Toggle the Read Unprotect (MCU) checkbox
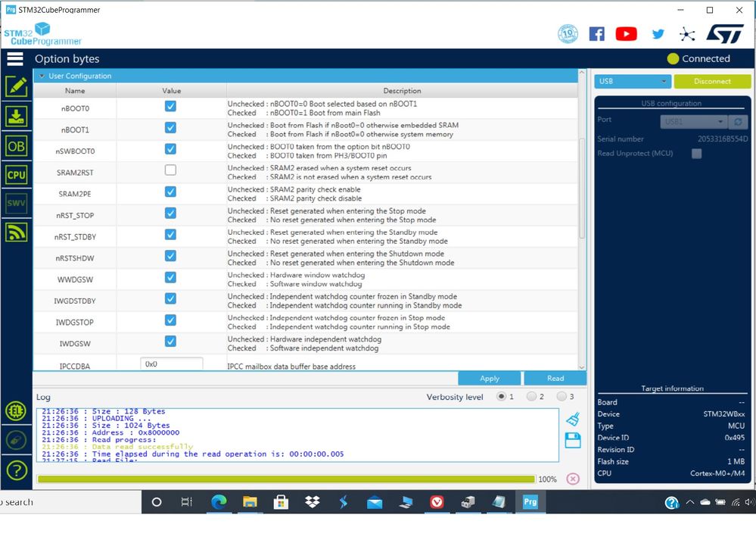The height and width of the screenshot is (543, 756). click(696, 154)
